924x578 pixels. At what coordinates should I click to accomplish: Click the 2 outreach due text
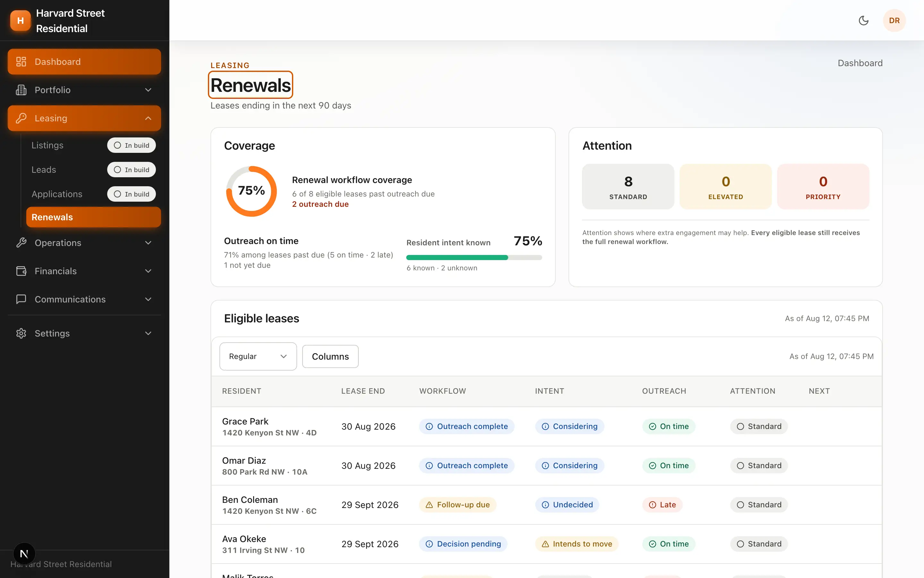pyautogui.click(x=320, y=204)
